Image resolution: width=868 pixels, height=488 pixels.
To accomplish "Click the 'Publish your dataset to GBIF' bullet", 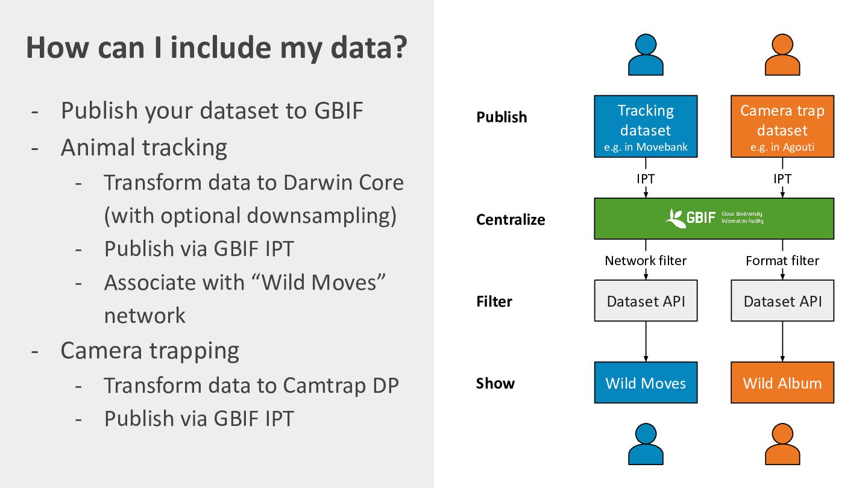I will point(212,111).
